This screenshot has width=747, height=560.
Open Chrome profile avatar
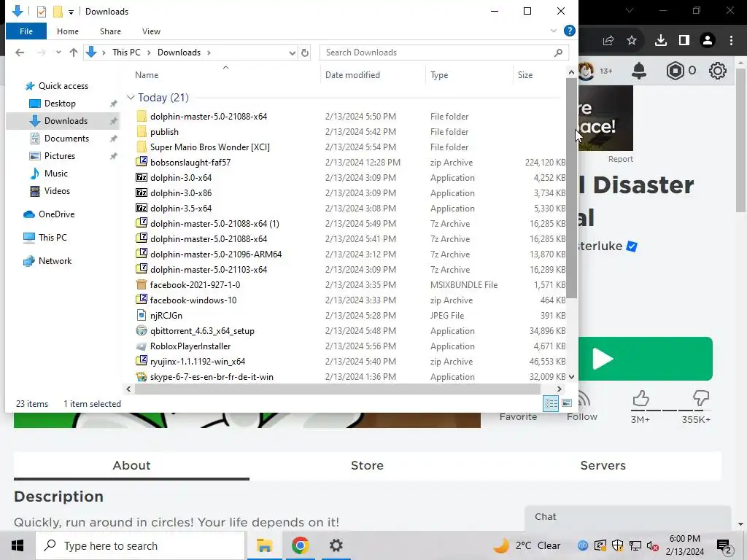pyautogui.click(x=708, y=41)
